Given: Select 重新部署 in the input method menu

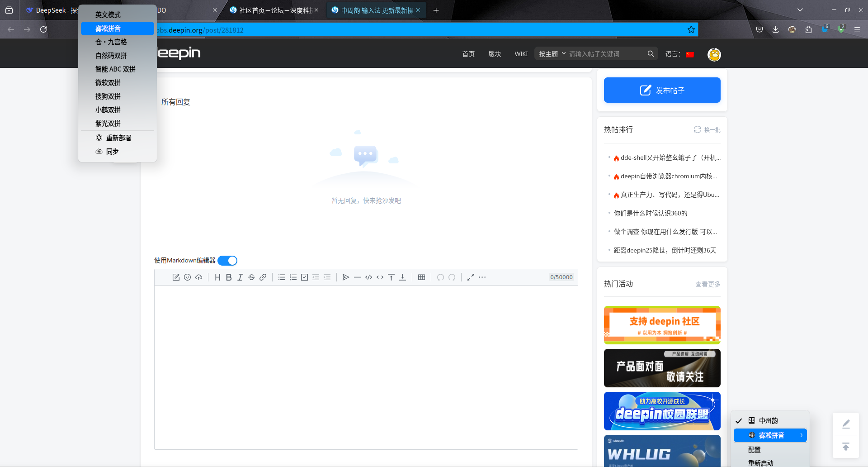Looking at the screenshot, I should (x=118, y=138).
